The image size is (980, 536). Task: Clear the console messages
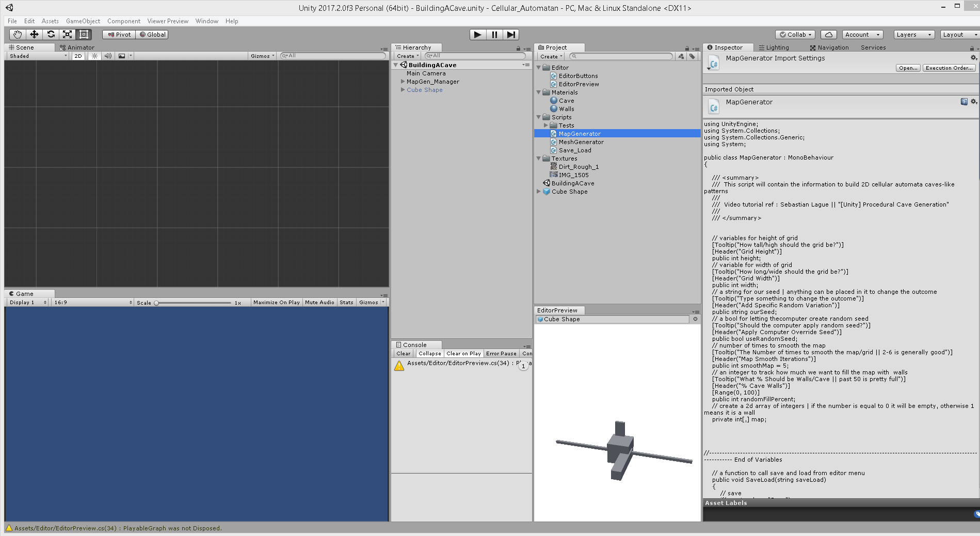click(x=404, y=354)
